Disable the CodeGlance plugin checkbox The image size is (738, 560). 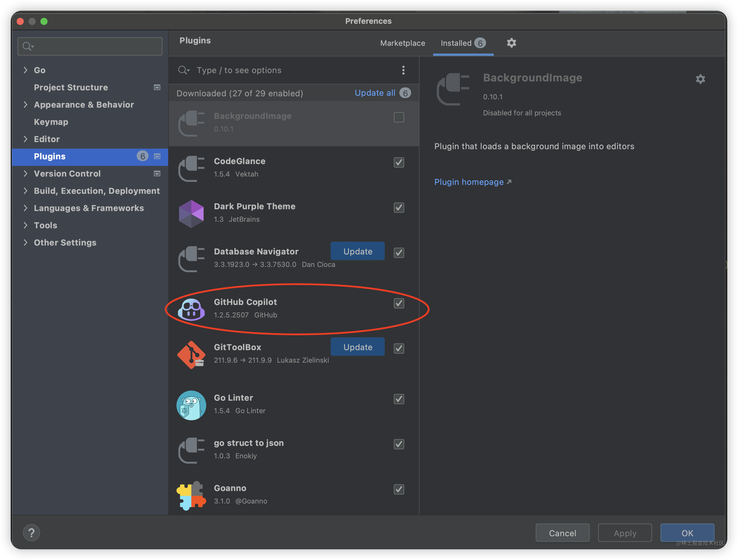point(399,163)
